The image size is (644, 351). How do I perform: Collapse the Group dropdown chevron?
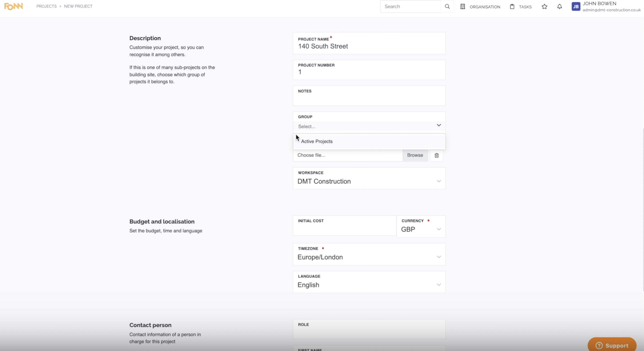(x=439, y=125)
